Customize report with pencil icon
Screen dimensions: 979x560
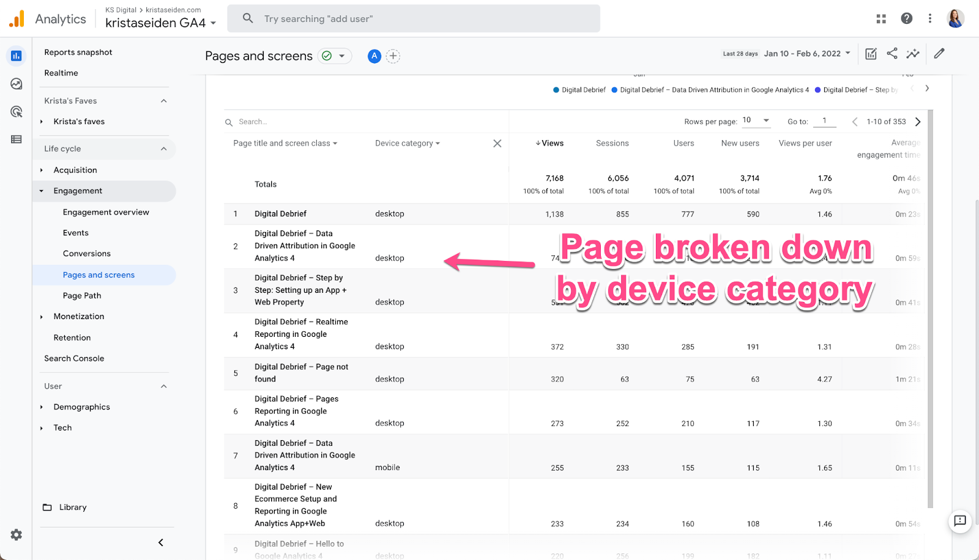click(939, 54)
